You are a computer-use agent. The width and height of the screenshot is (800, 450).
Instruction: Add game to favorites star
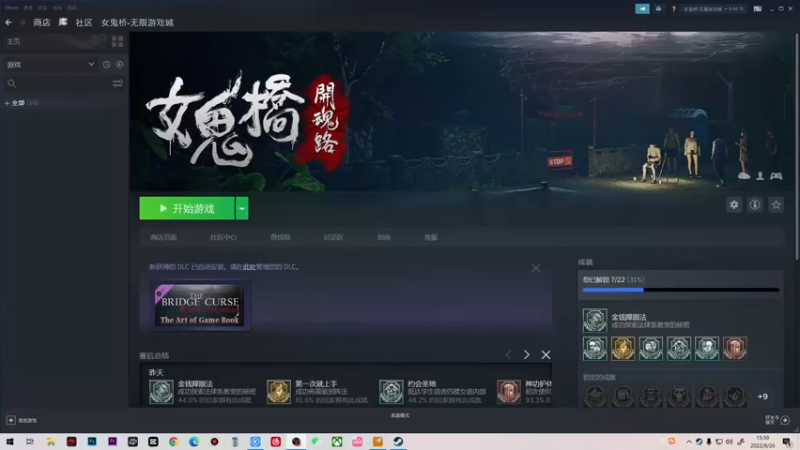click(x=776, y=205)
